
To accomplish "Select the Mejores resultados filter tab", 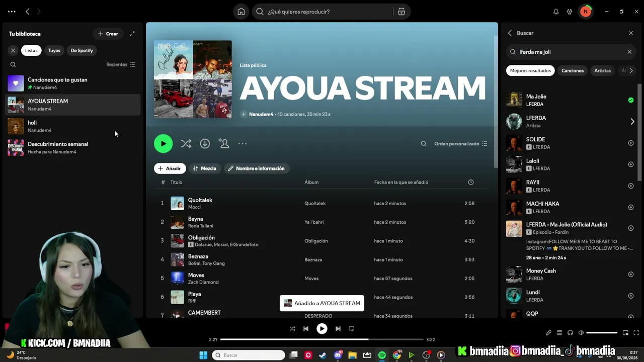I will click(530, 71).
